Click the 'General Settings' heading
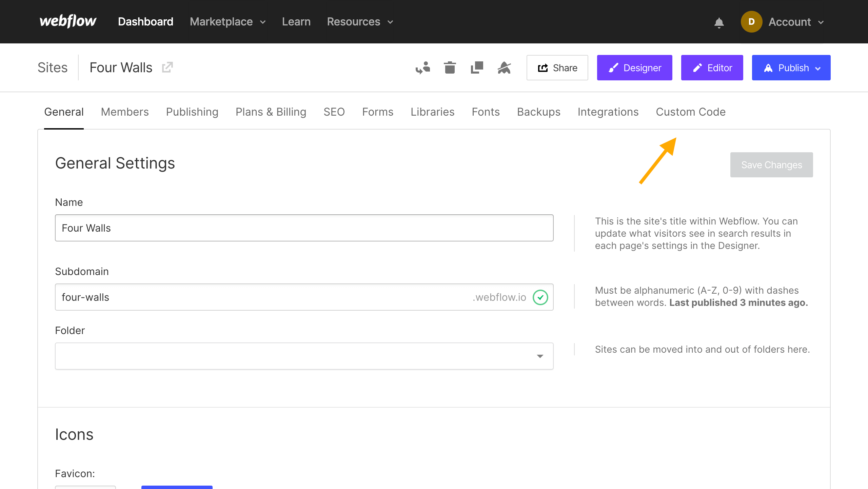The height and width of the screenshot is (489, 868). click(x=115, y=163)
